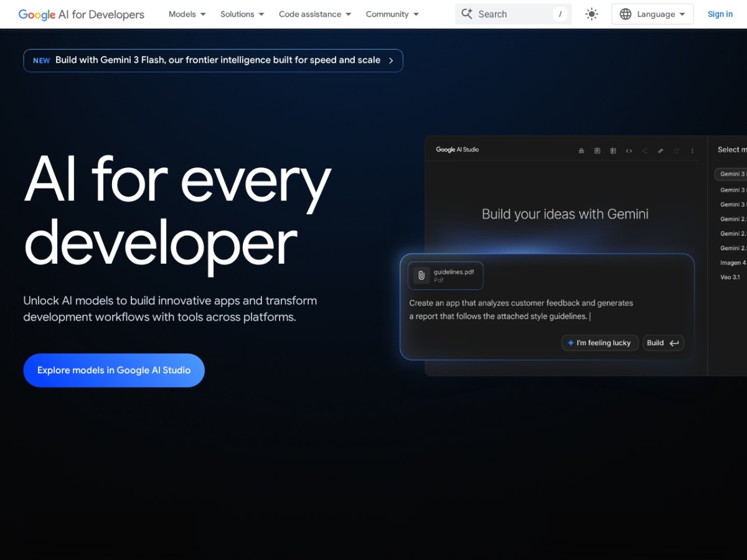The width and height of the screenshot is (747, 560).
Task: Click the paperclip attachment icon beside guidelines.pdf
Action: tap(421, 276)
